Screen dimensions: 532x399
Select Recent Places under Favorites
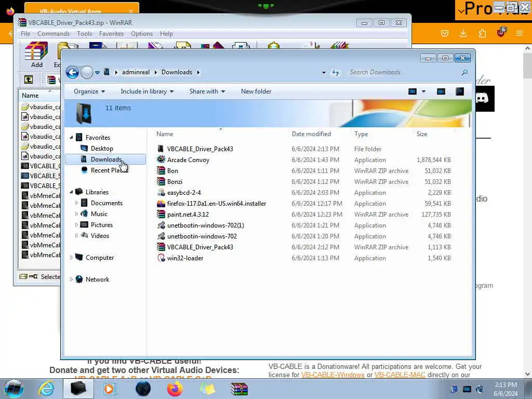click(x=109, y=170)
